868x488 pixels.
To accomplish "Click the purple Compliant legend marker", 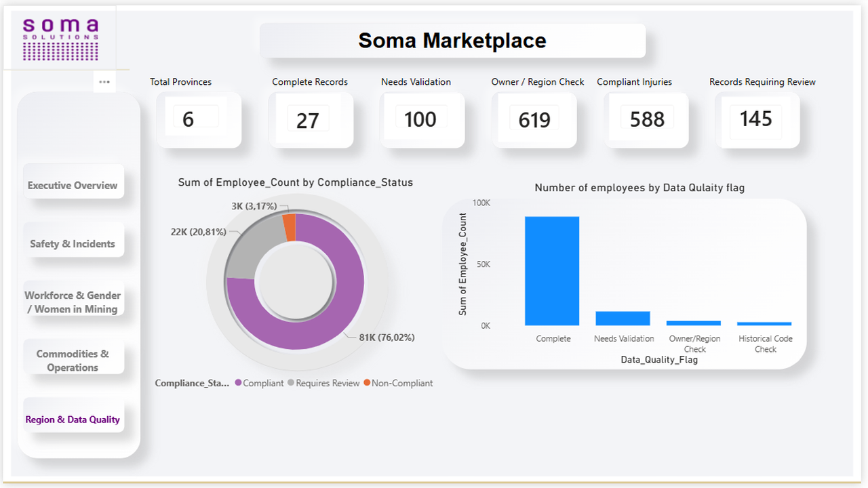I will coord(239,383).
